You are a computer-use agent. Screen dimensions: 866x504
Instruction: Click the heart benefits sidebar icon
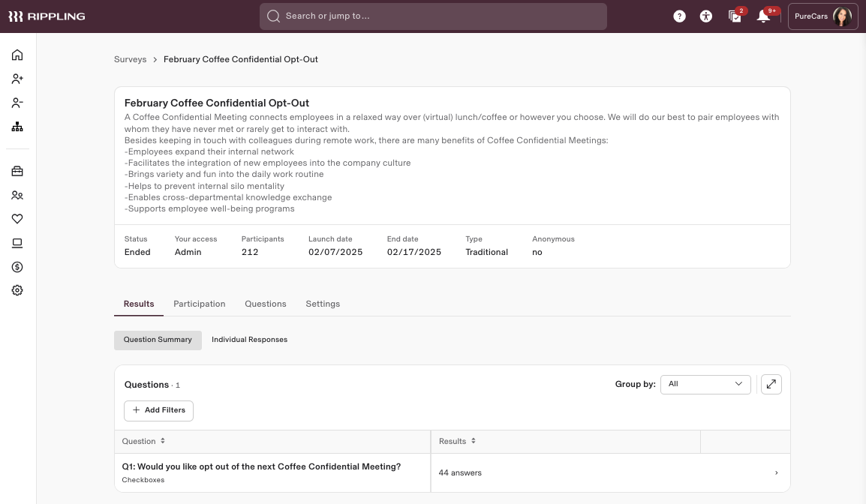[x=17, y=219]
